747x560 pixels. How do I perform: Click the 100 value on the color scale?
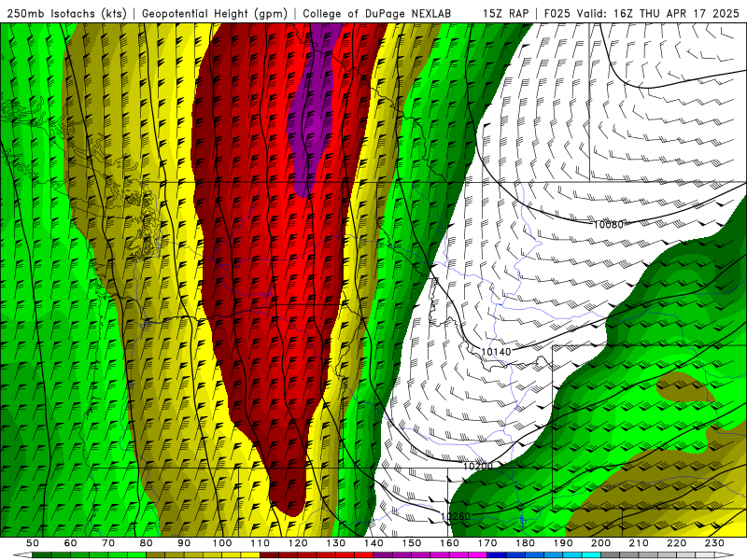pos(222,543)
